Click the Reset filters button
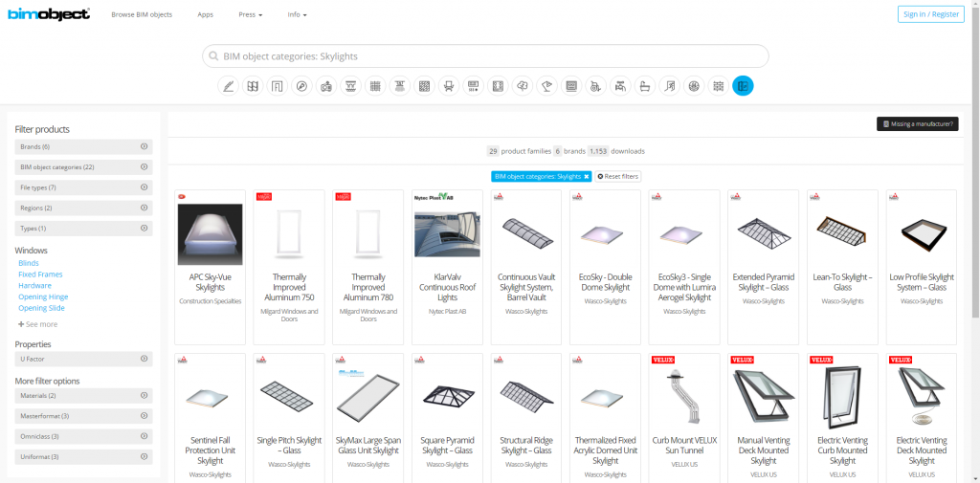The image size is (980, 483). click(617, 177)
